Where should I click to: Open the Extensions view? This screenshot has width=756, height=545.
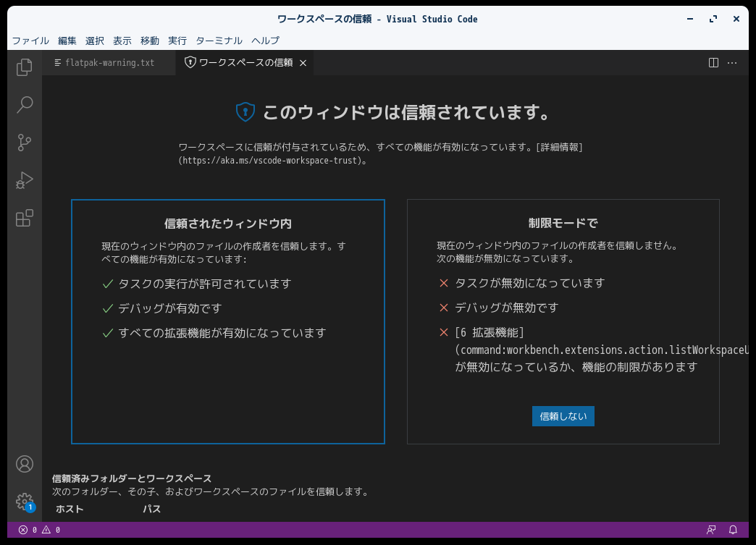coord(24,218)
